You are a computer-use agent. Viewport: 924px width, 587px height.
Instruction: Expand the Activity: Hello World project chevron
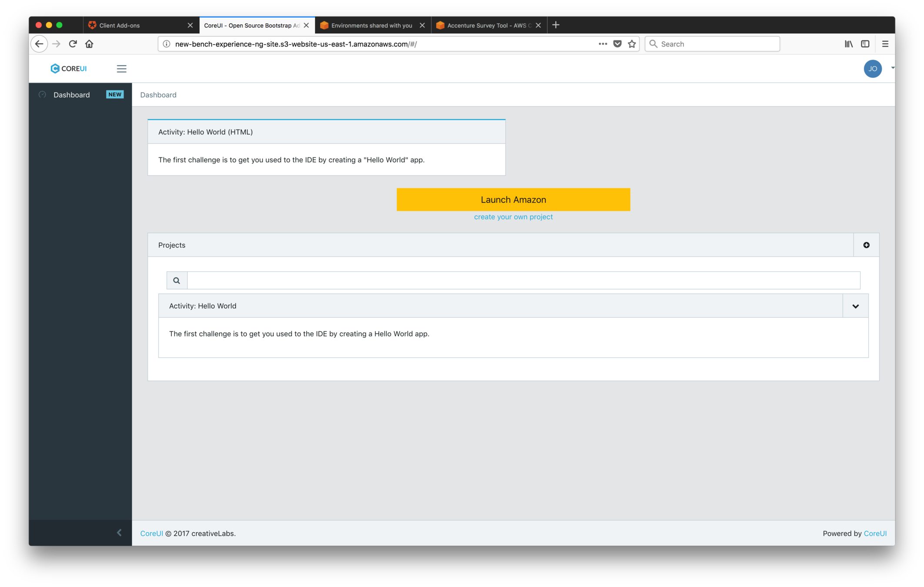point(855,306)
